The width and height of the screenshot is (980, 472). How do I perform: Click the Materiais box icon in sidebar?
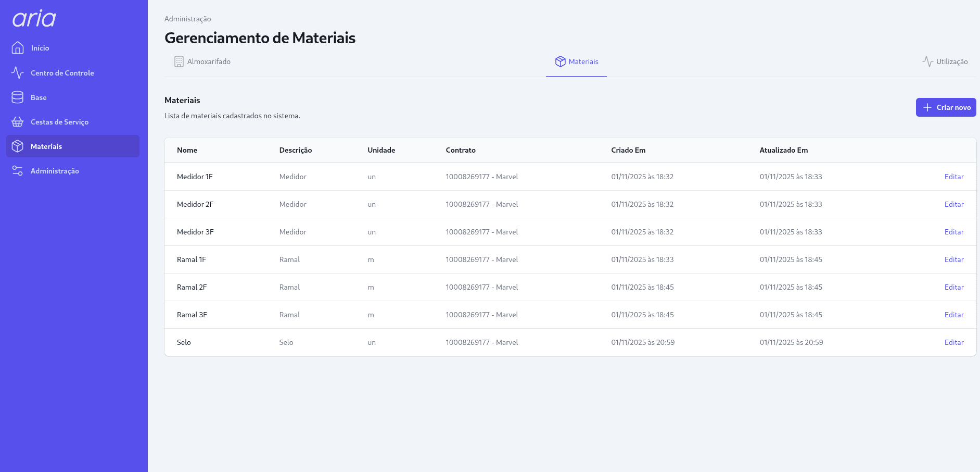pyautogui.click(x=18, y=146)
